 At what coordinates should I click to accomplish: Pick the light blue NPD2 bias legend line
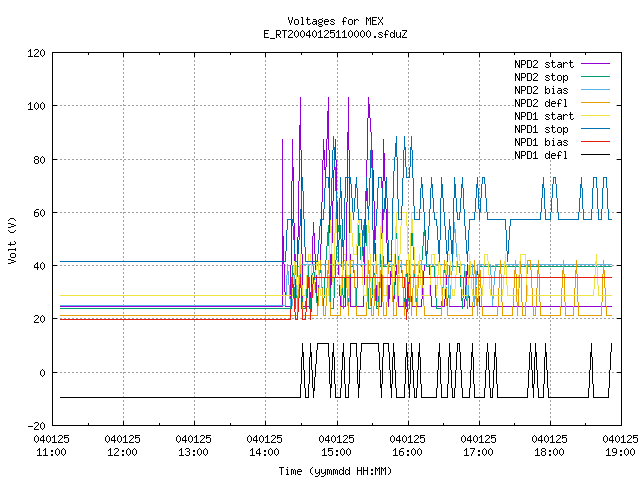point(596,90)
